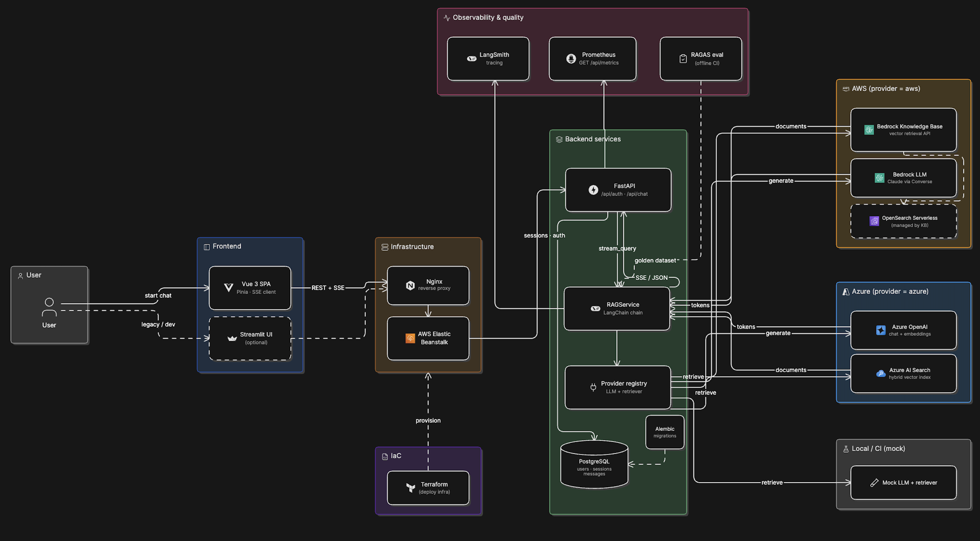Click the Provider registry plug icon
980x541 pixels.
pyautogui.click(x=593, y=388)
